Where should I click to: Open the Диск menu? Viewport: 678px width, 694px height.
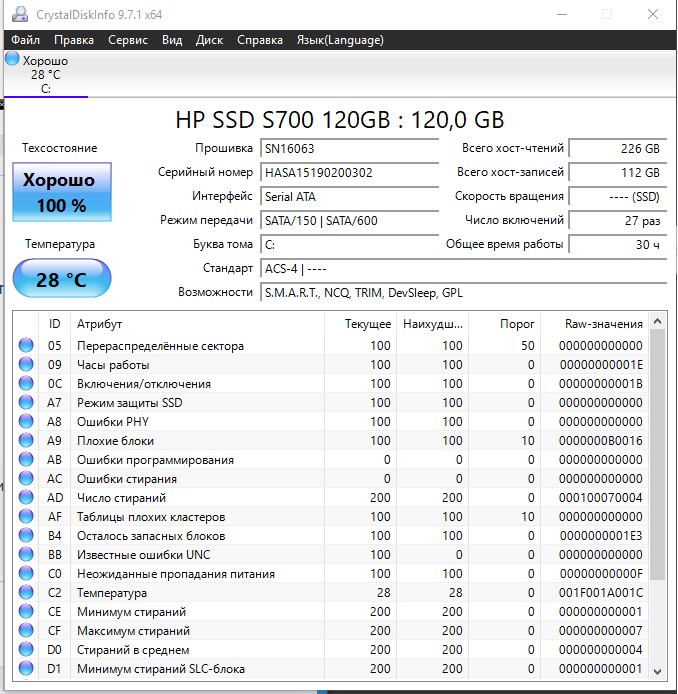point(209,40)
